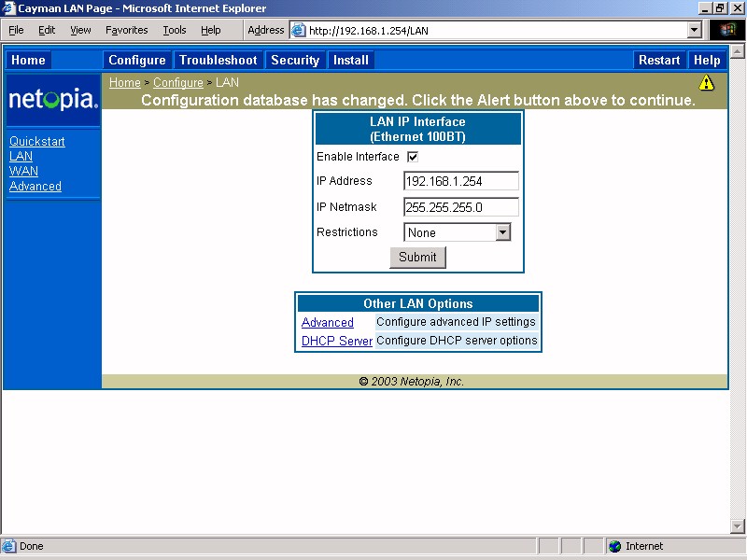747x560 pixels.
Task: Click the 'Configuration database has changed' message
Action: (x=418, y=100)
